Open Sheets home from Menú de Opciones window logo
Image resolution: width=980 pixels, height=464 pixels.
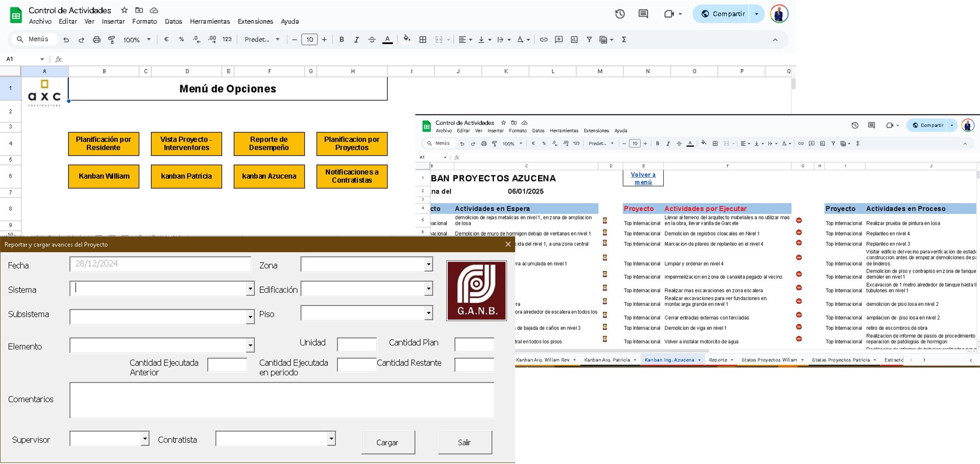[x=16, y=16]
